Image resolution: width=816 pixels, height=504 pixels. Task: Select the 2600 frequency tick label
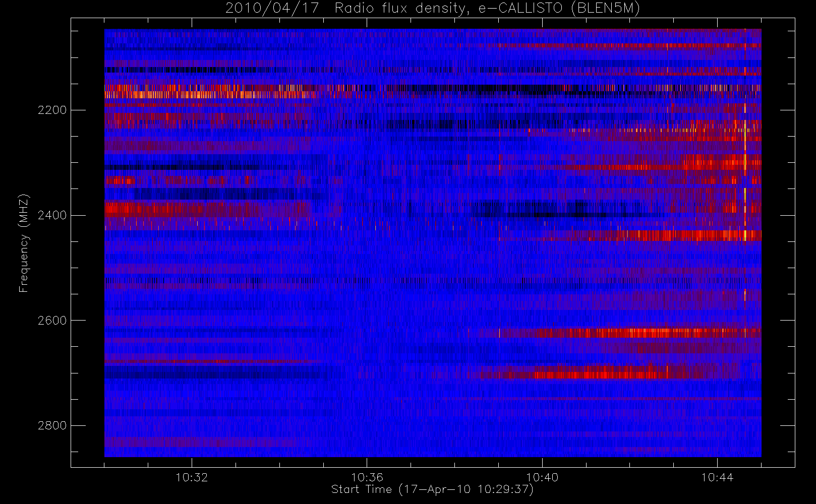pos(52,321)
